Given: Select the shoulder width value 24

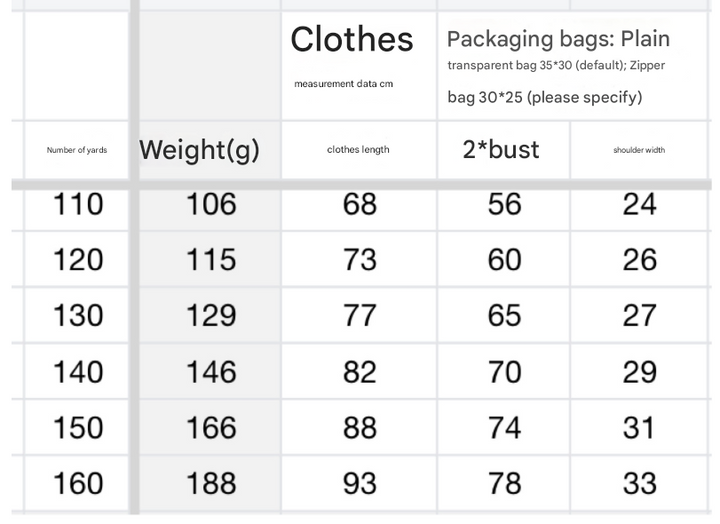Looking at the screenshot, I should [x=639, y=204].
